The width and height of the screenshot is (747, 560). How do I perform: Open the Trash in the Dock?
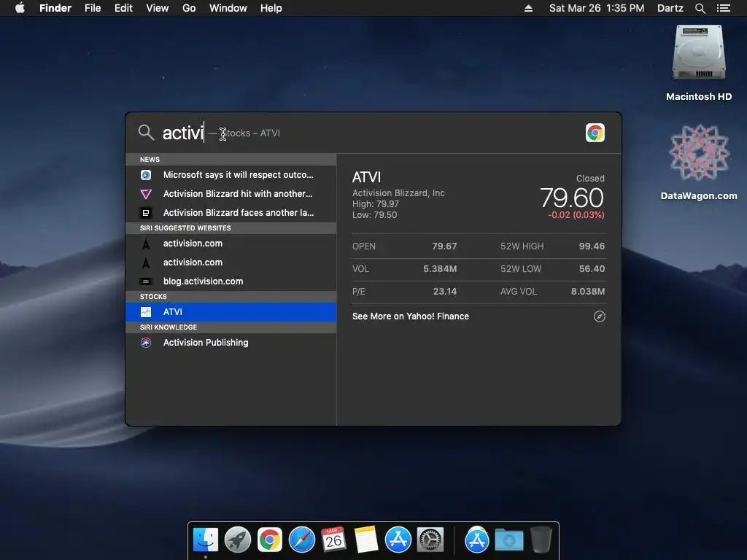click(x=541, y=540)
